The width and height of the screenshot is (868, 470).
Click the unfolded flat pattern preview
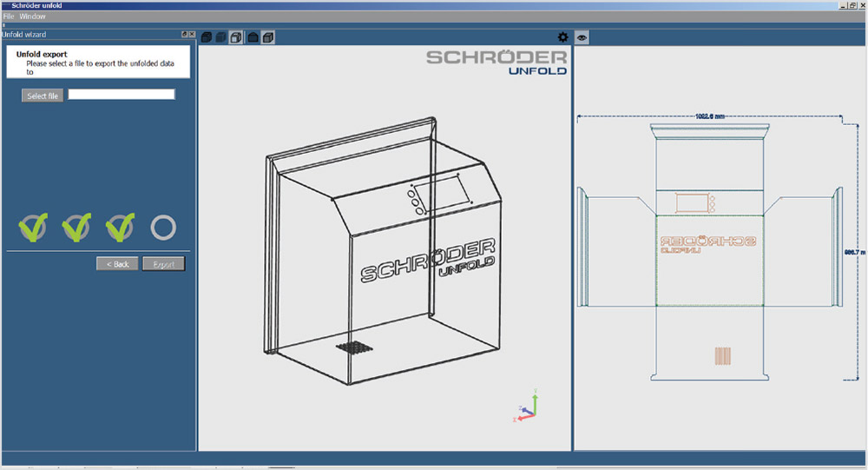coord(710,252)
